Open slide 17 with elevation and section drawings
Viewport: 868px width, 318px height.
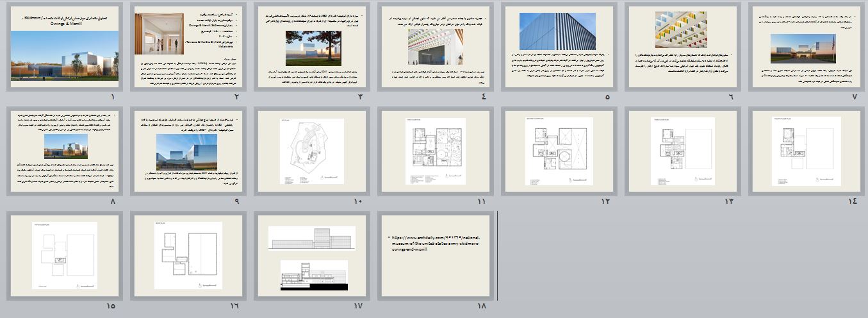pyautogui.click(x=312, y=255)
